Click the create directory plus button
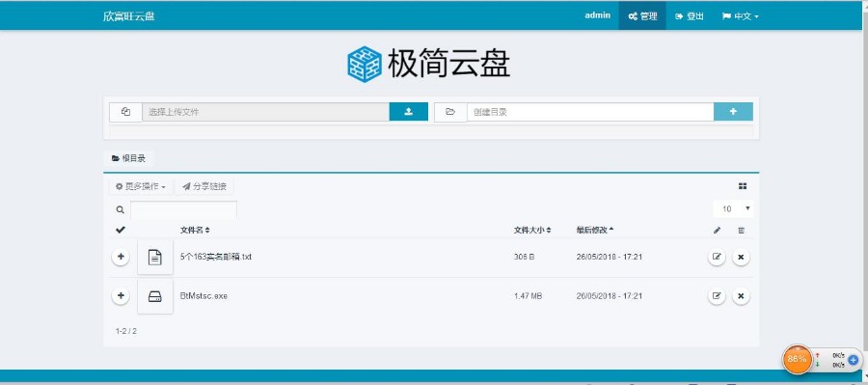868x385 pixels. (x=733, y=111)
